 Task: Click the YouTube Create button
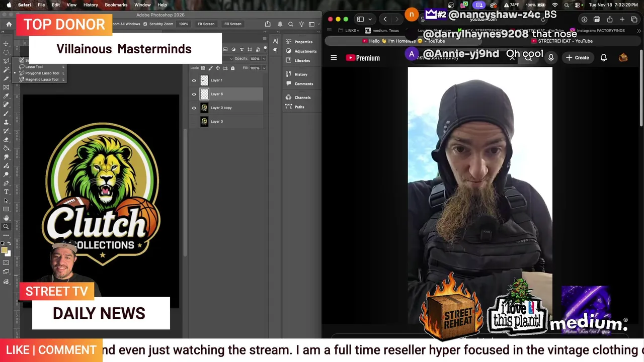tap(577, 58)
